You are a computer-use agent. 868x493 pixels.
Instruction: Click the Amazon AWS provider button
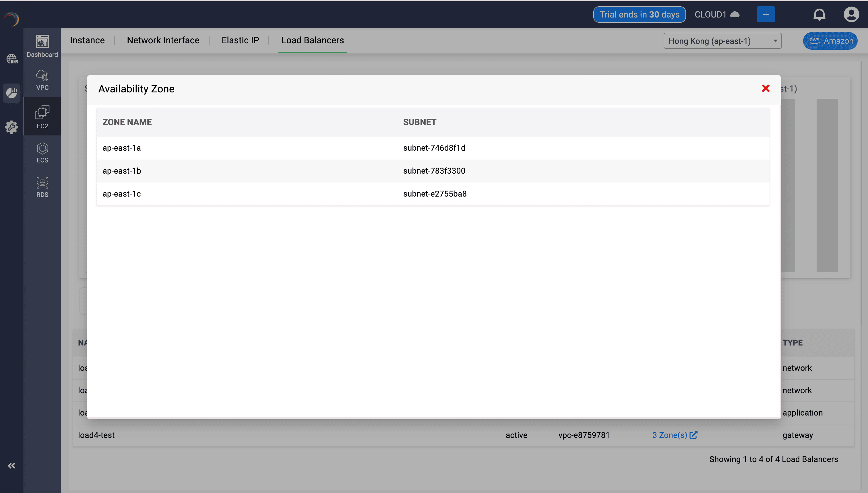tap(830, 41)
